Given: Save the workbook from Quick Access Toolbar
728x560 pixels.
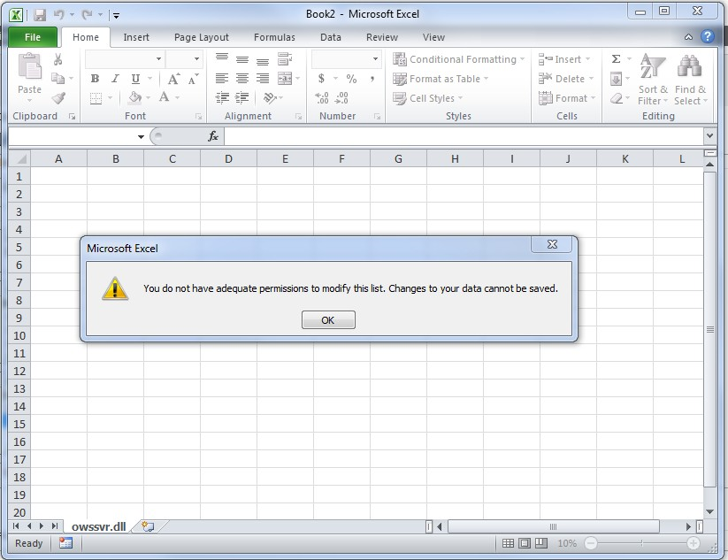Looking at the screenshot, I should pos(40,15).
